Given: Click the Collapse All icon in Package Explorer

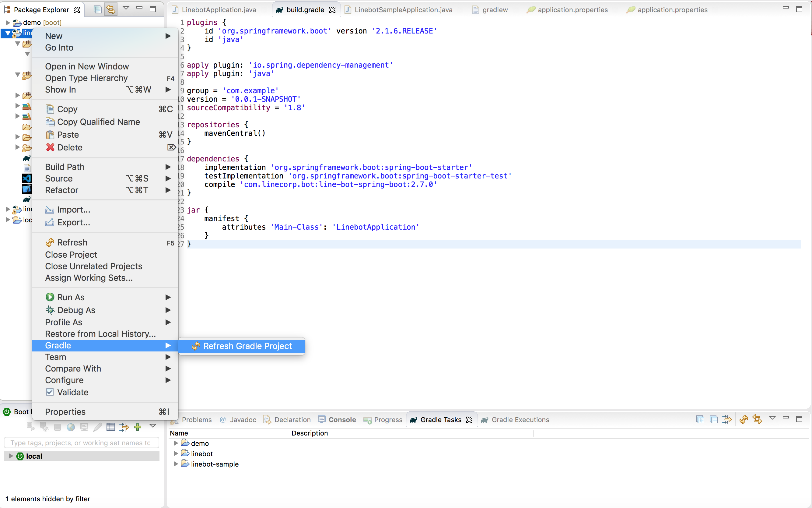Looking at the screenshot, I should pyautogui.click(x=97, y=9).
